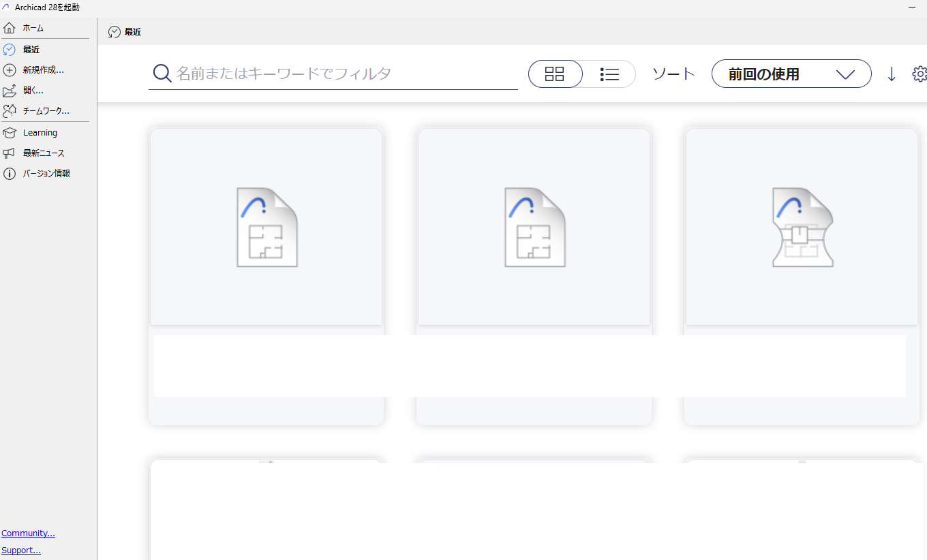The width and height of the screenshot is (927, 560).
Task: Switch to list view
Action: (609, 74)
